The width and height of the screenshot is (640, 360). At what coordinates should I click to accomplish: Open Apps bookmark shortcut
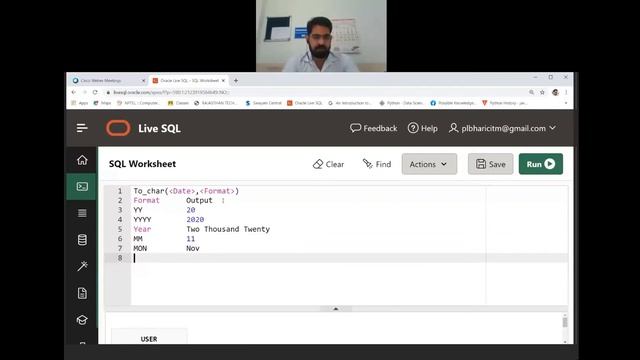(x=80, y=103)
